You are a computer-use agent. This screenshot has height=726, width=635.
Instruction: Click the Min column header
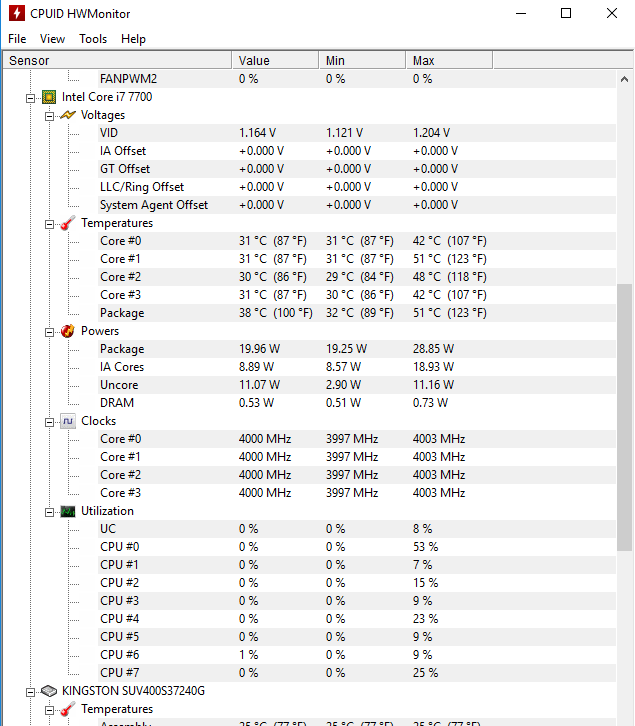click(x=362, y=61)
